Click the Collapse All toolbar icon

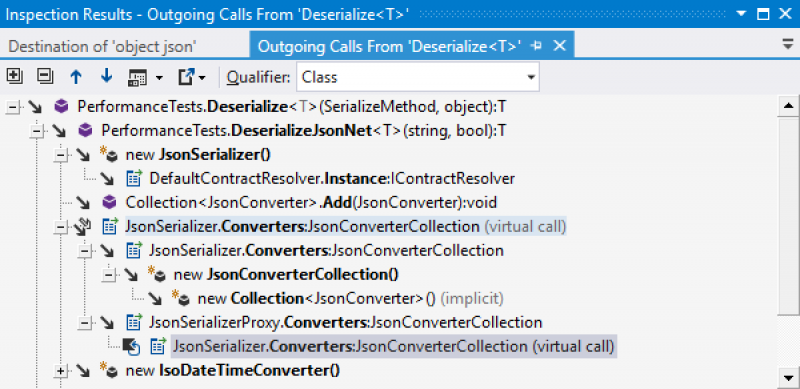click(x=45, y=77)
